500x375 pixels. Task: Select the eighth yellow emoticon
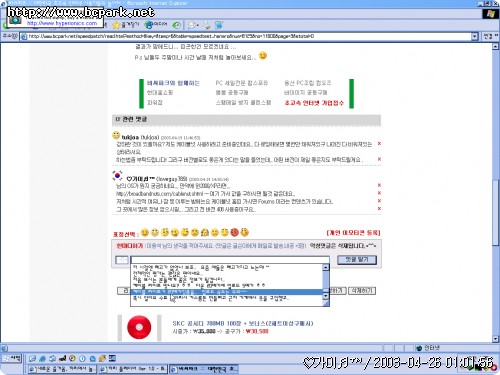pyautogui.click(x=215, y=232)
